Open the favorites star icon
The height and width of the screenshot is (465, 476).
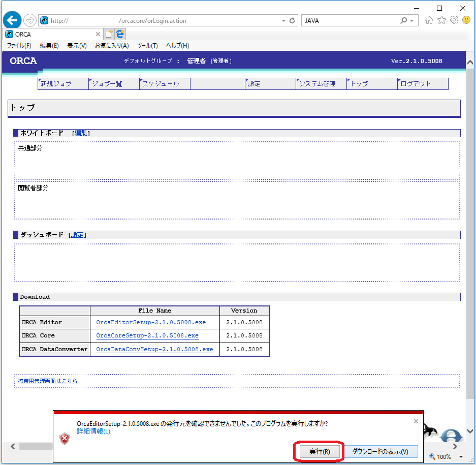(x=441, y=20)
